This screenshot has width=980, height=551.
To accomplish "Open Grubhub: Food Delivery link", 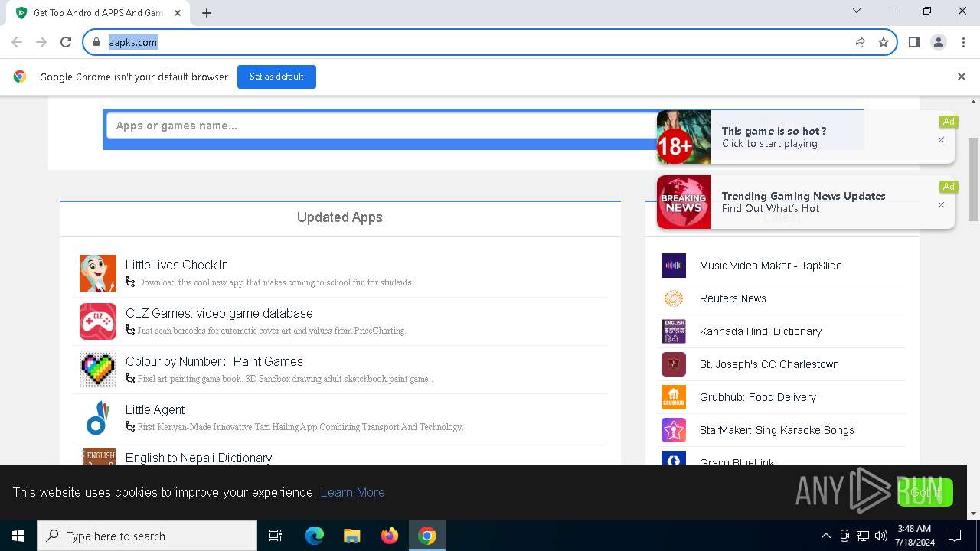I will 757,397.
